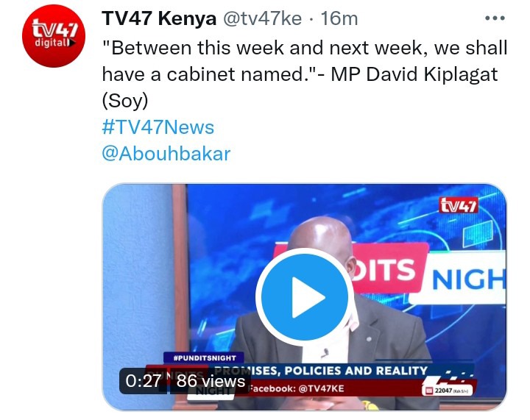Click the 0:27 video duration badge
Screen dimensions: 530x420
(x=143, y=381)
